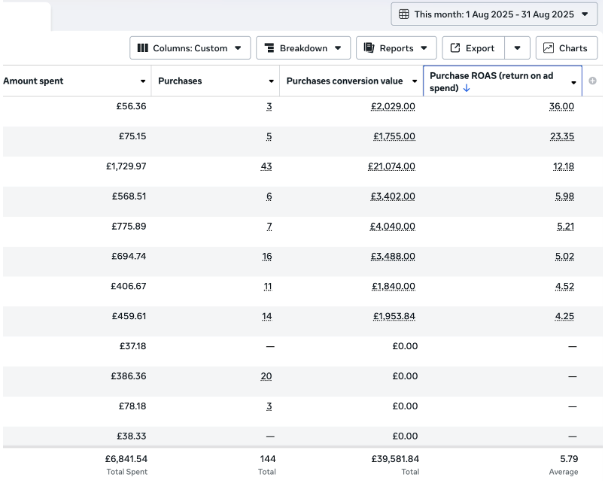Open the Charts view
This screenshot has height=484, width=603.
pos(565,48)
